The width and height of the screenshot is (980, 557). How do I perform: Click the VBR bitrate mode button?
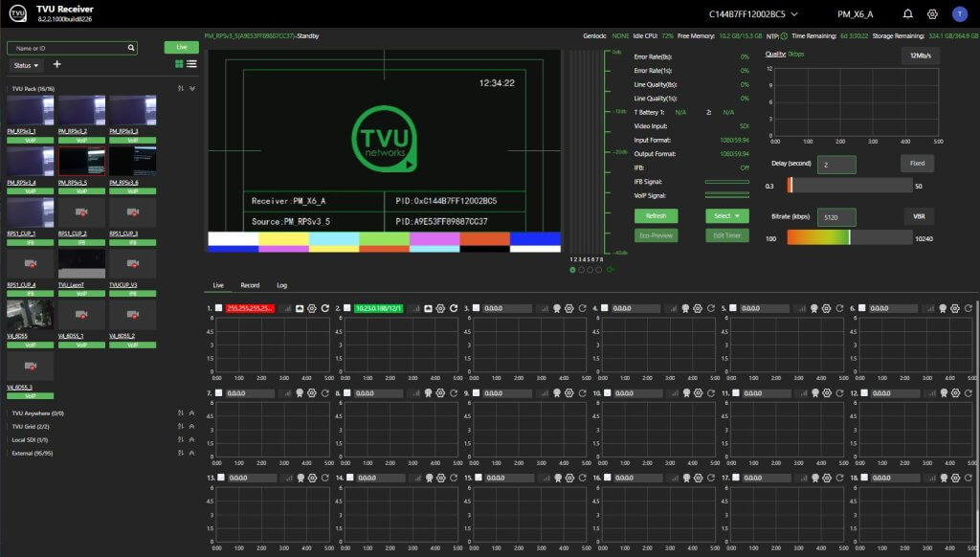[x=919, y=216]
